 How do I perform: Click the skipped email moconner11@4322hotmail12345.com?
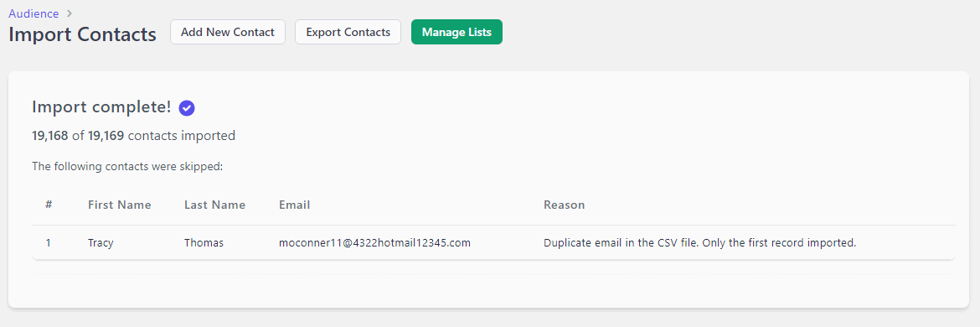point(374,242)
